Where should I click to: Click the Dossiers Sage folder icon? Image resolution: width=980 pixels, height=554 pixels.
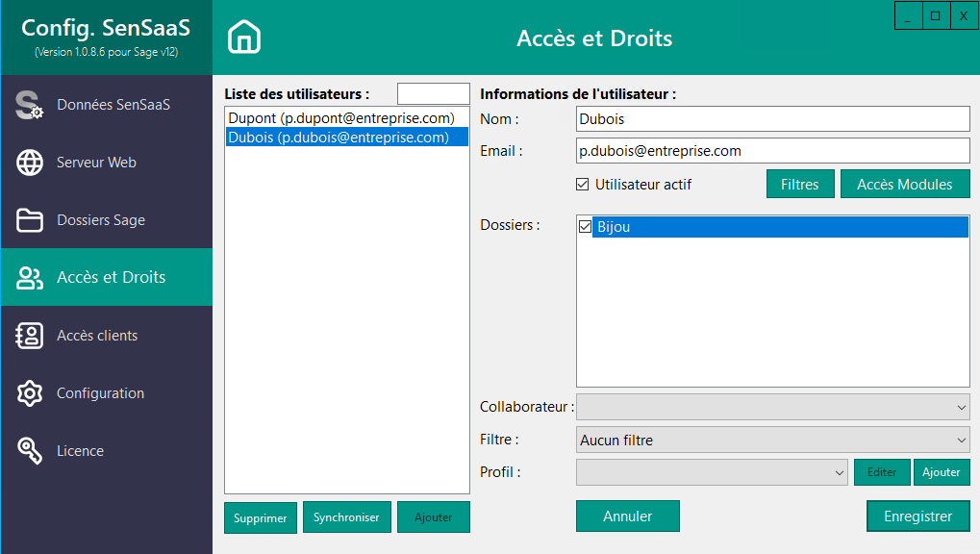click(30, 220)
